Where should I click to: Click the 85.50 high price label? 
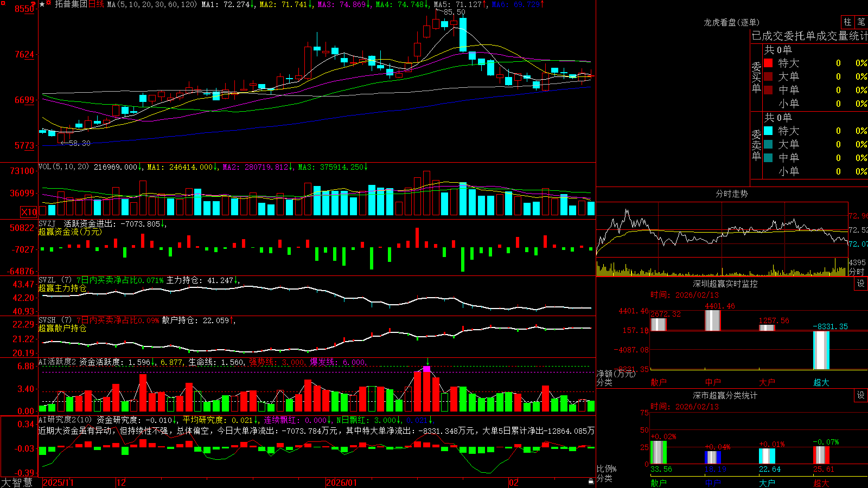(454, 12)
